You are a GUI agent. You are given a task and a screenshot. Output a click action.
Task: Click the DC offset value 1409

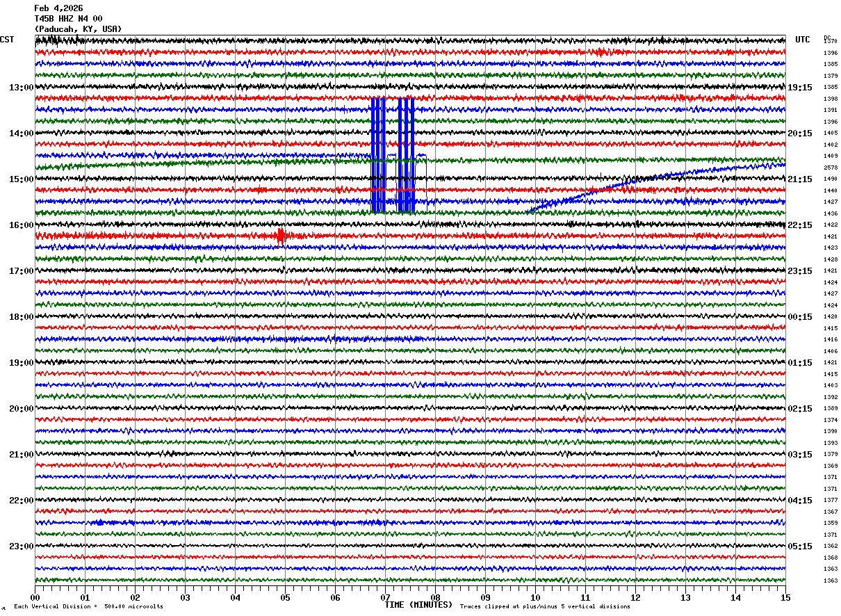pyautogui.click(x=831, y=156)
